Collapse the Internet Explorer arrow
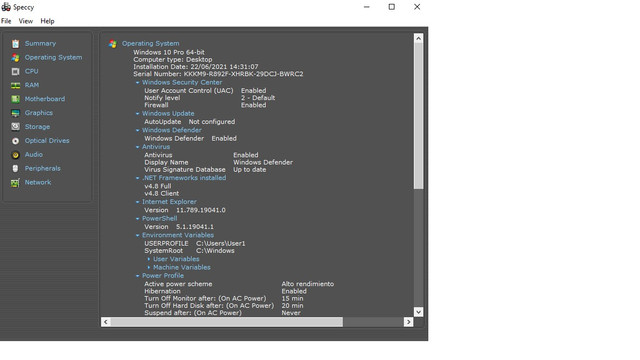The width and height of the screenshot is (640, 360). point(138,202)
